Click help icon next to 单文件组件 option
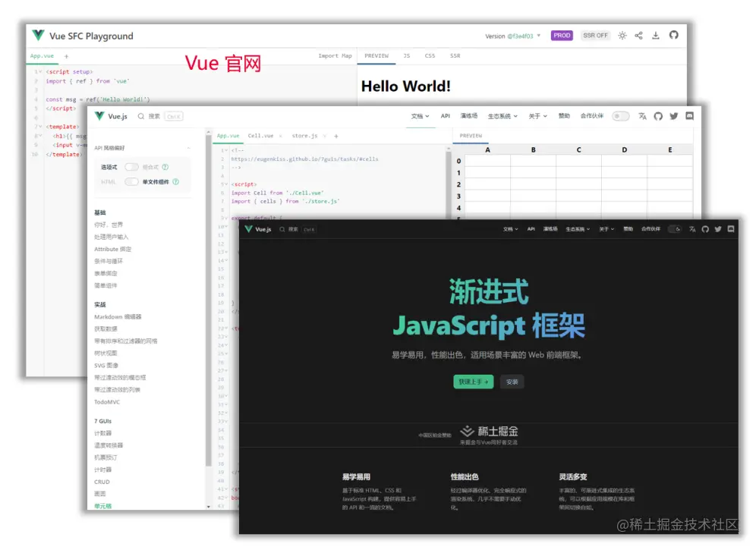 point(175,182)
